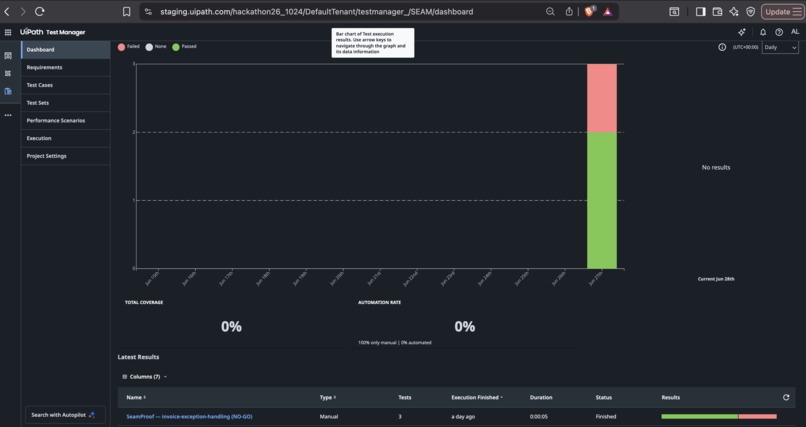
Task: Click the Search with Autopilot button
Action: click(65, 415)
